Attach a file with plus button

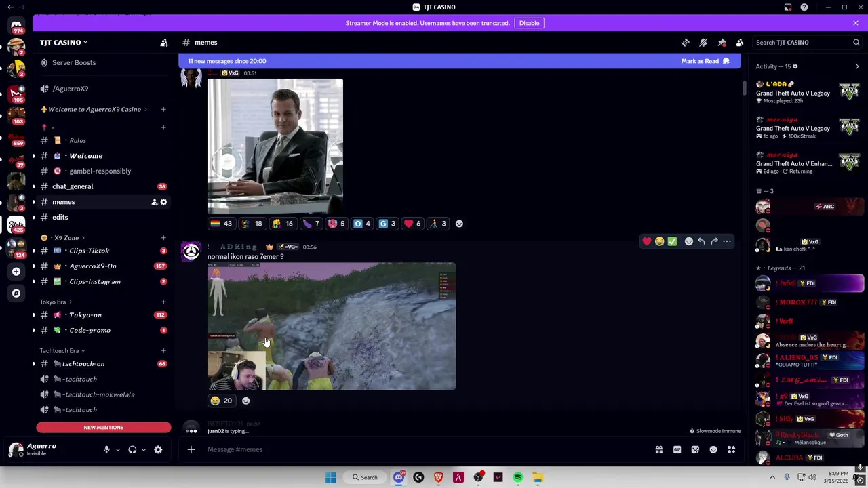pos(191,449)
